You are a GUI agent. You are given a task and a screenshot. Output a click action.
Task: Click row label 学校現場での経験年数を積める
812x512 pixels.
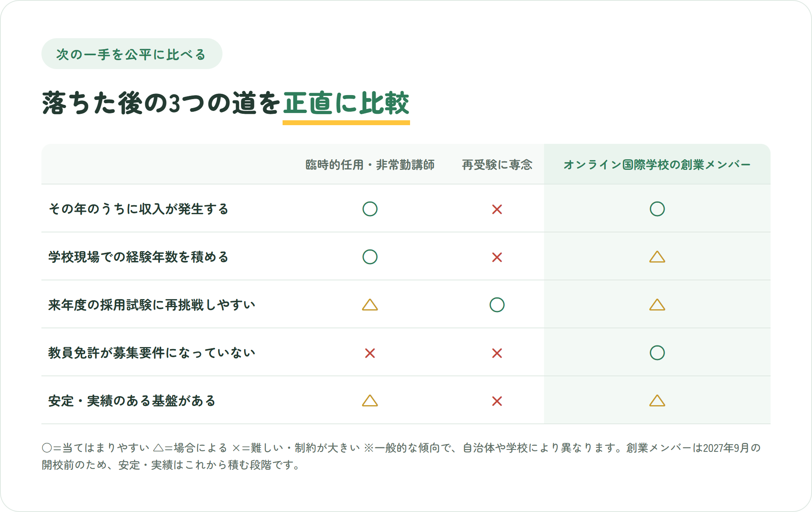coord(138,257)
